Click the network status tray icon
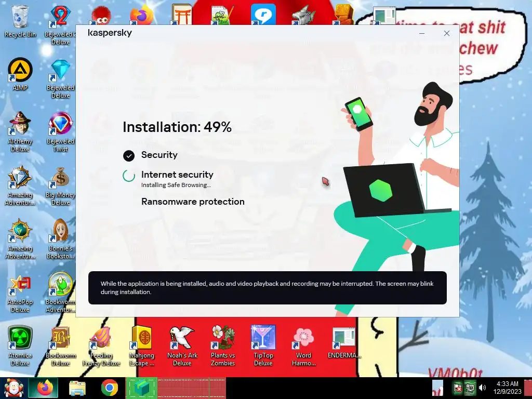The image size is (532, 399). point(470,388)
